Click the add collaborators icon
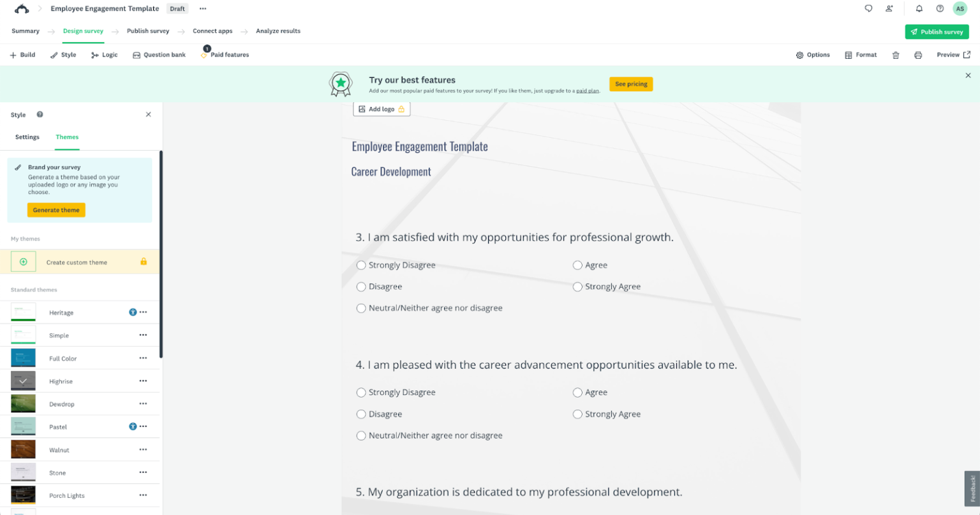980x515 pixels. tap(889, 8)
